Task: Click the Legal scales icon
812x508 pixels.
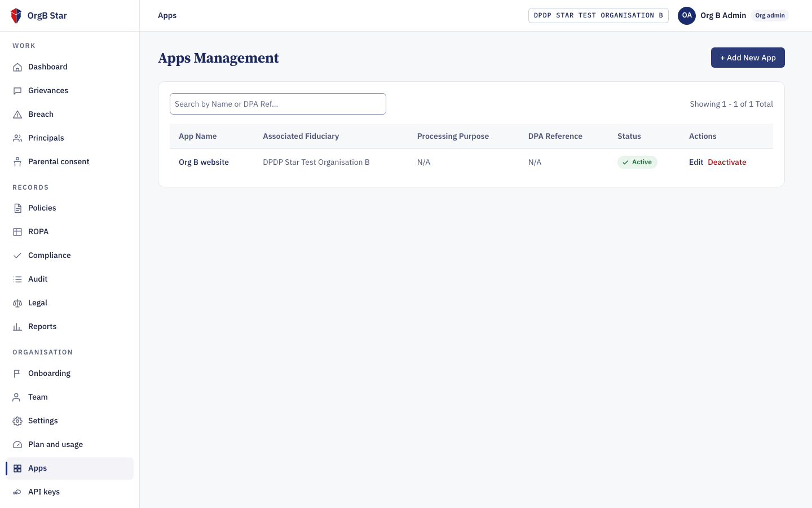Action: tap(17, 303)
